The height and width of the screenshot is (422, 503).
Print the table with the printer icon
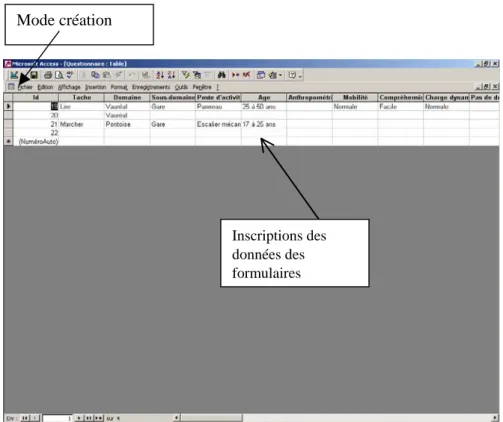[x=48, y=75]
